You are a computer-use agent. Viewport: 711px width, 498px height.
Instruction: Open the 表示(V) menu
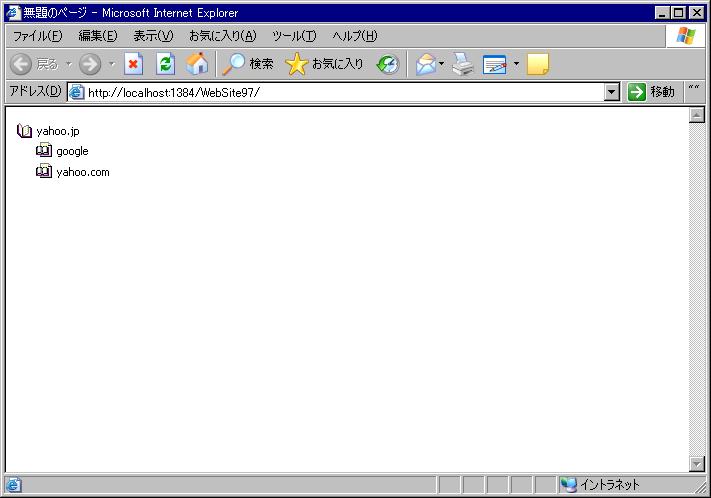click(x=153, y=36)
